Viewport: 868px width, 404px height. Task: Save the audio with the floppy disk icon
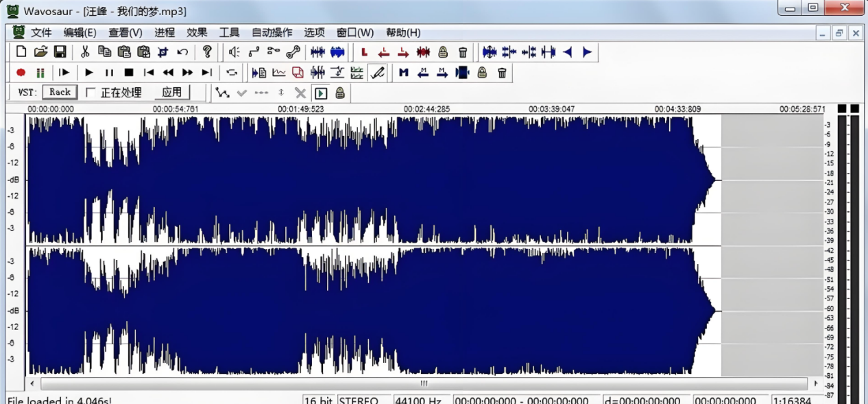[x=60, y=52]
